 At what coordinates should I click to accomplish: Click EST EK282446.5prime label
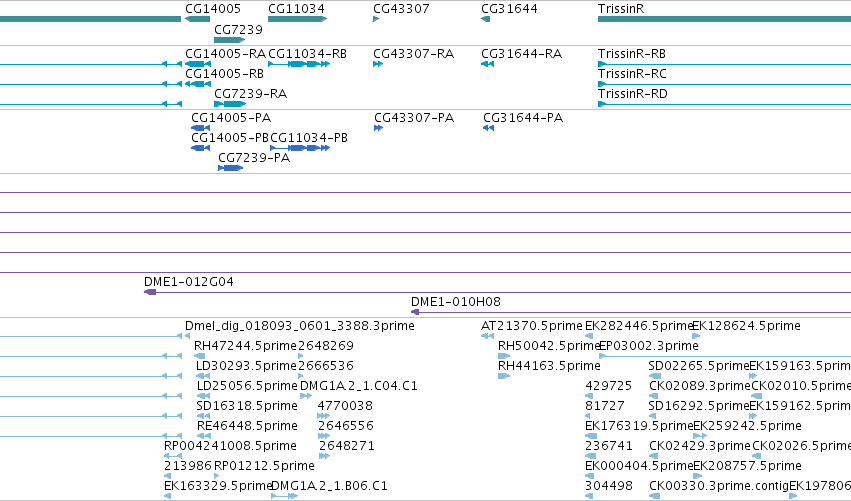(x=639, y=326)
